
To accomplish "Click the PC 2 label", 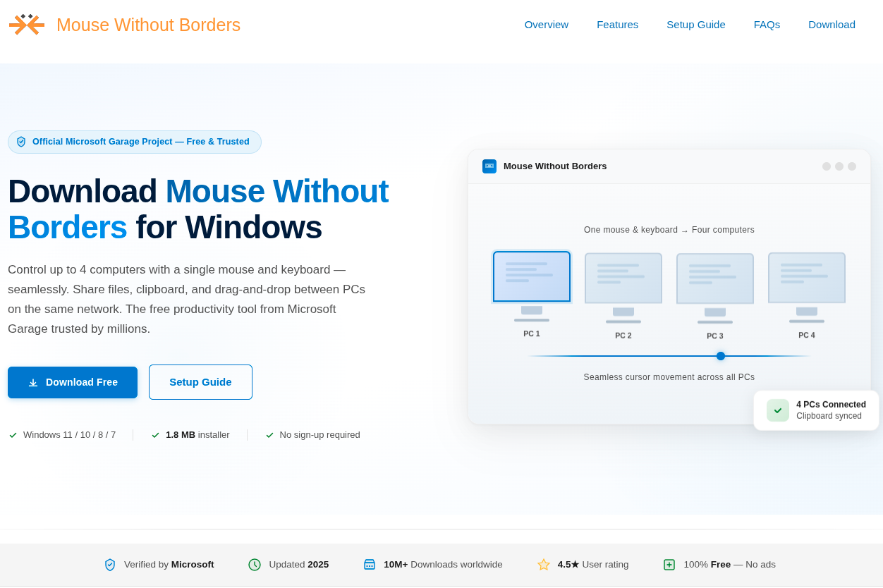I will (623, 336).
